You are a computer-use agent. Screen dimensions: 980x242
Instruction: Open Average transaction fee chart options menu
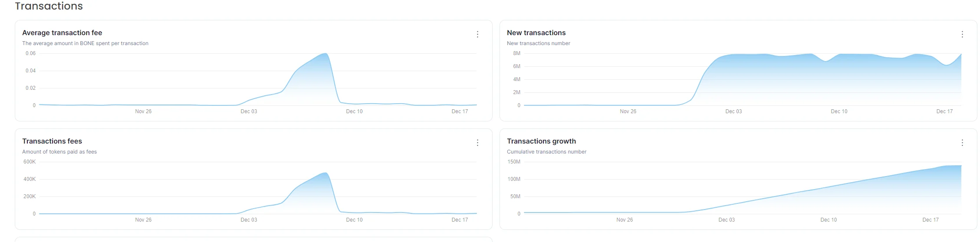[477, 34]
